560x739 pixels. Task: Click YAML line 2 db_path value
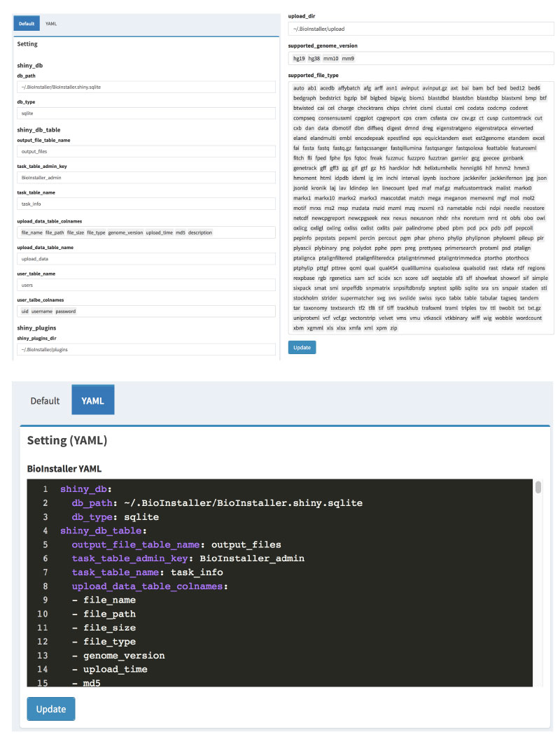pyautogui.click(x=243, y=503)
